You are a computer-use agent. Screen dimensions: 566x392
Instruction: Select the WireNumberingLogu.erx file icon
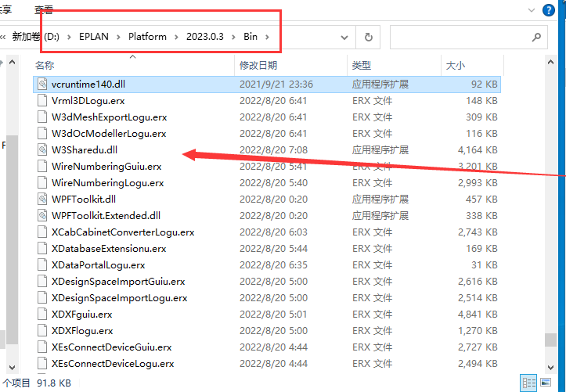42,183
